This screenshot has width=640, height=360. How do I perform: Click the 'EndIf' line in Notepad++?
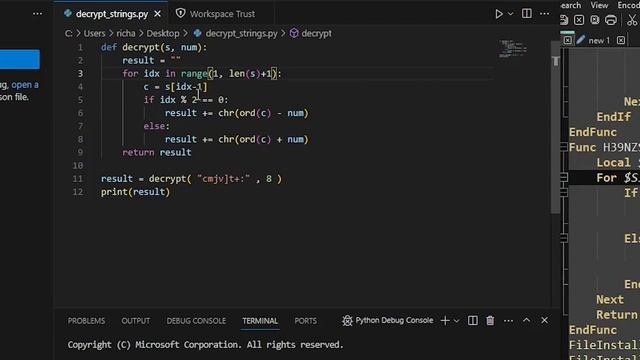pos(613,117)
